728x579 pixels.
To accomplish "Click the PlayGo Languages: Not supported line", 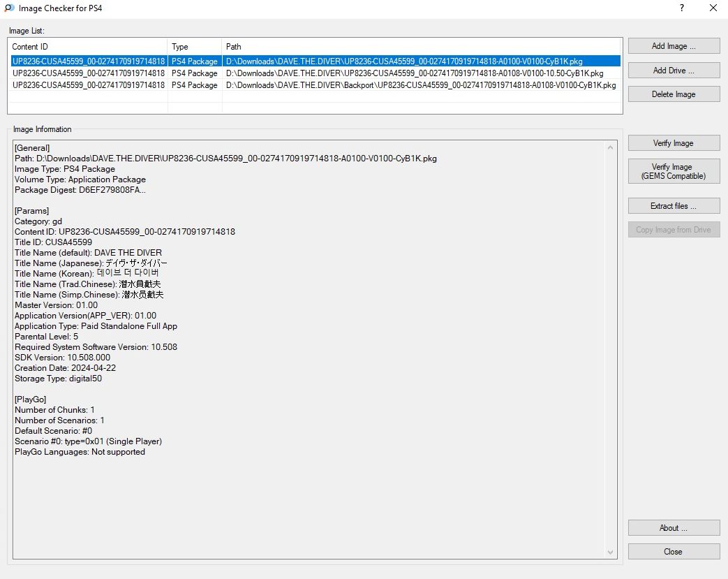I will [80, 452].
